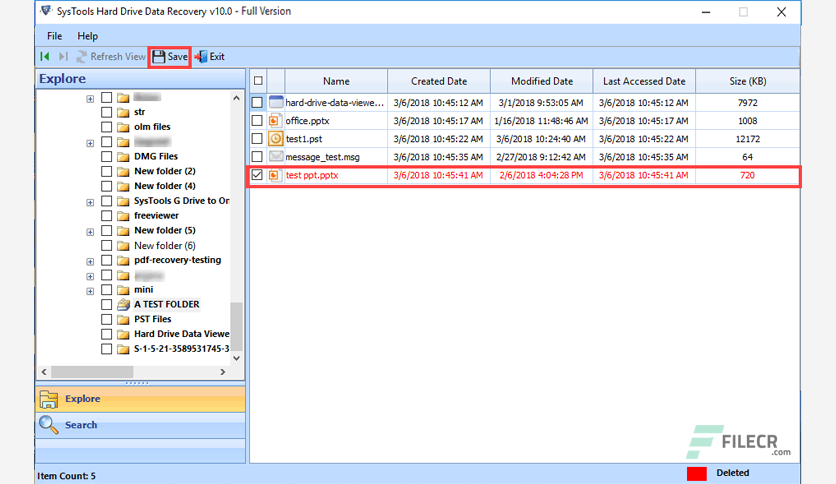Screen dimensions: 836x484
Task: Click the folder icon beside Explore
Action: 49,399
